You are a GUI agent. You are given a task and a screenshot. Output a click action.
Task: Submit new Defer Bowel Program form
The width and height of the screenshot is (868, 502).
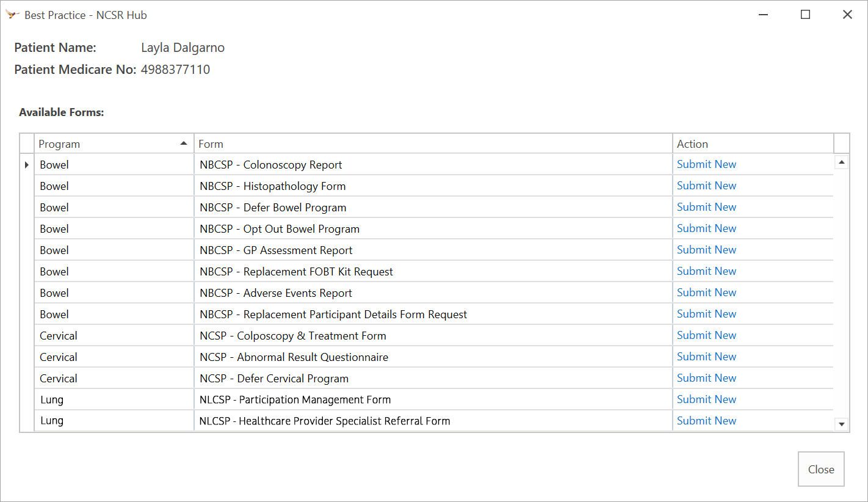(706, 207)
